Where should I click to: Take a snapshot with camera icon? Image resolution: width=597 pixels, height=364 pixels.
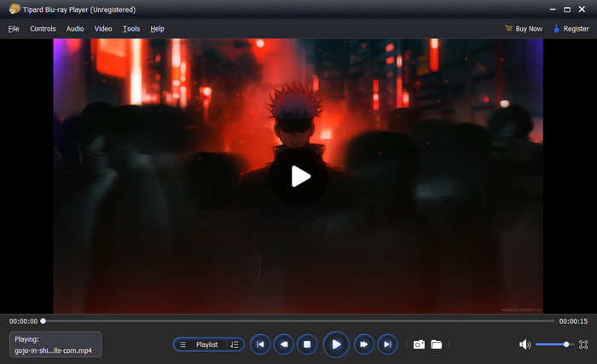pyautogui.click(x=419, y=344)
